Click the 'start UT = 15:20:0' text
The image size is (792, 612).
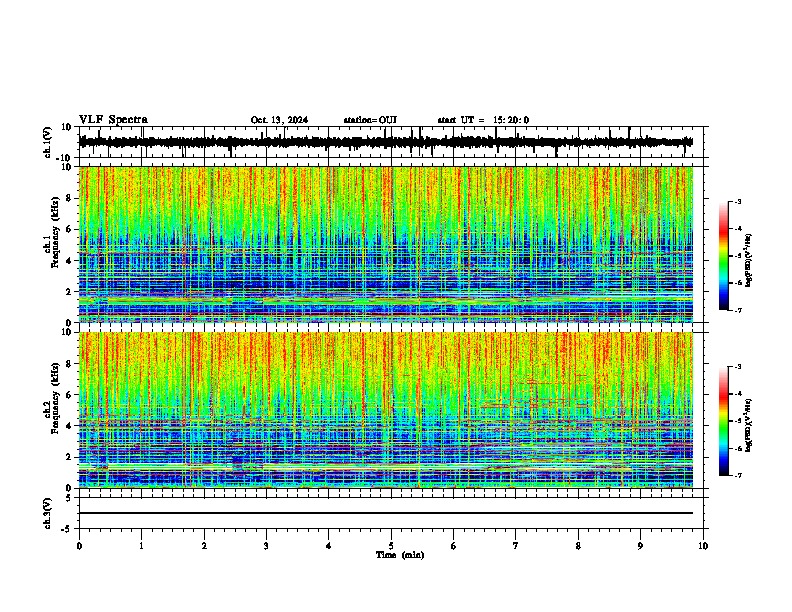click(483, 120)
